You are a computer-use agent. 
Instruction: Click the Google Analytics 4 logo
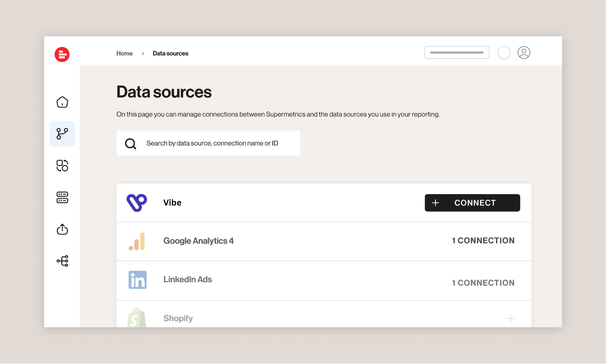click(x=137, y=241)
